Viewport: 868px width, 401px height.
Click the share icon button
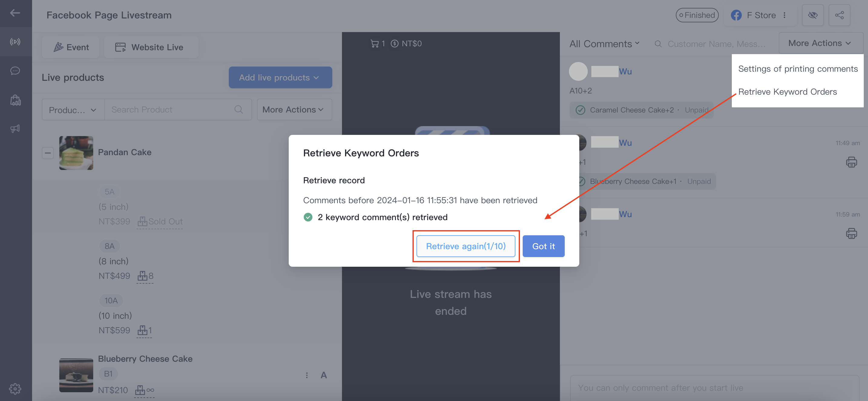(x=839, y=15)
